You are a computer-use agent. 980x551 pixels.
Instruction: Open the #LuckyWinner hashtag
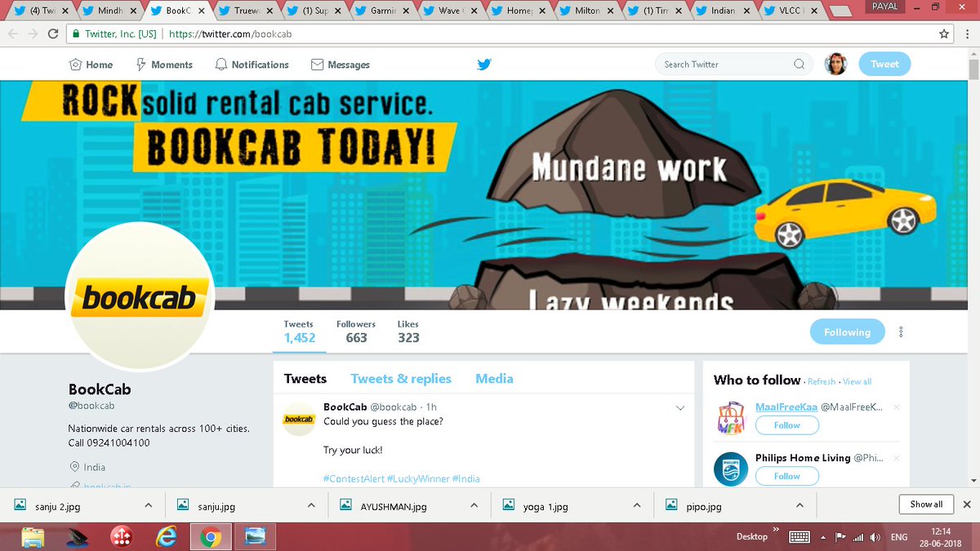(418, 478)
